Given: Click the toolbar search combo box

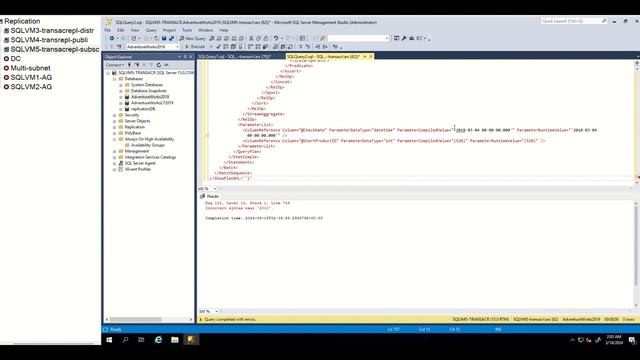Looking at the screenshot, I should (x=358, y=38).
